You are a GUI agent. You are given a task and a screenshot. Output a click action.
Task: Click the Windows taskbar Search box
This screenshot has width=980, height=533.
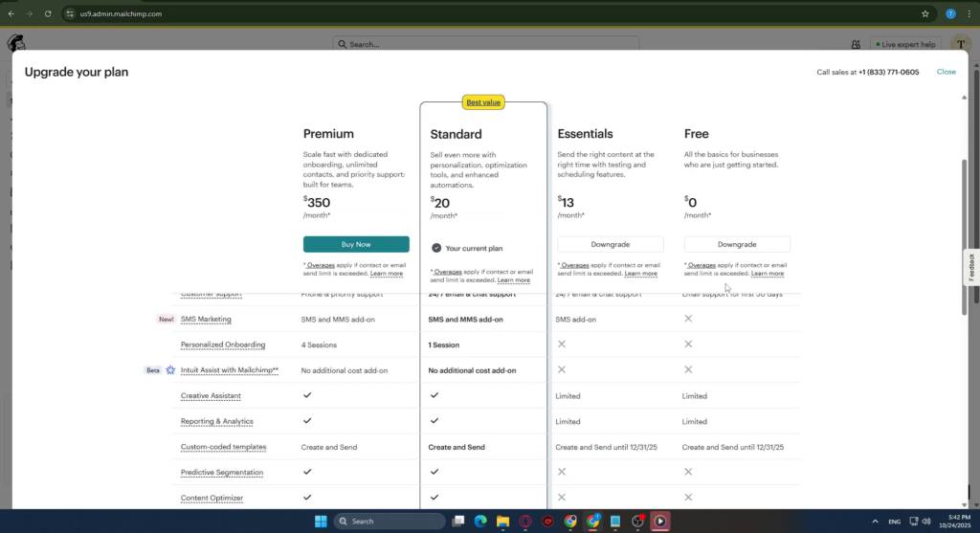(x=390, y=522)
